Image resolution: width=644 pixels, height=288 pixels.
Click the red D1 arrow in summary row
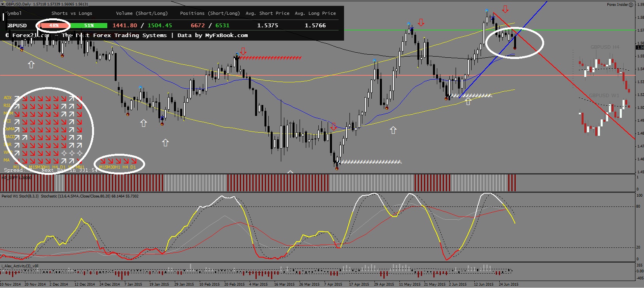point(134,161)
